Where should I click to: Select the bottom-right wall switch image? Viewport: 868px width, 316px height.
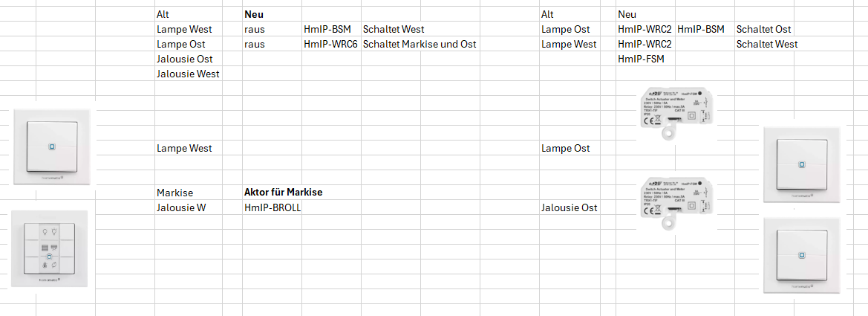pos(802,255)
